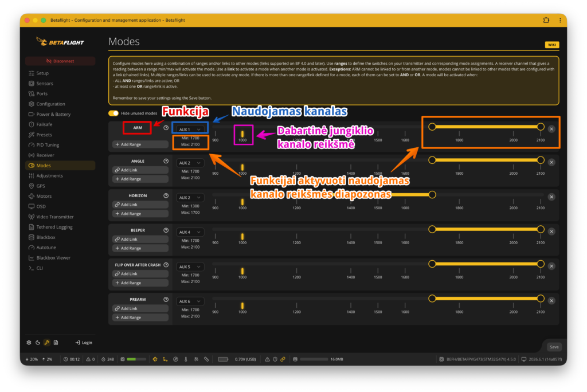587x392 pixels.
Task: Open the Receiver tab
Action: coord(60,155)
